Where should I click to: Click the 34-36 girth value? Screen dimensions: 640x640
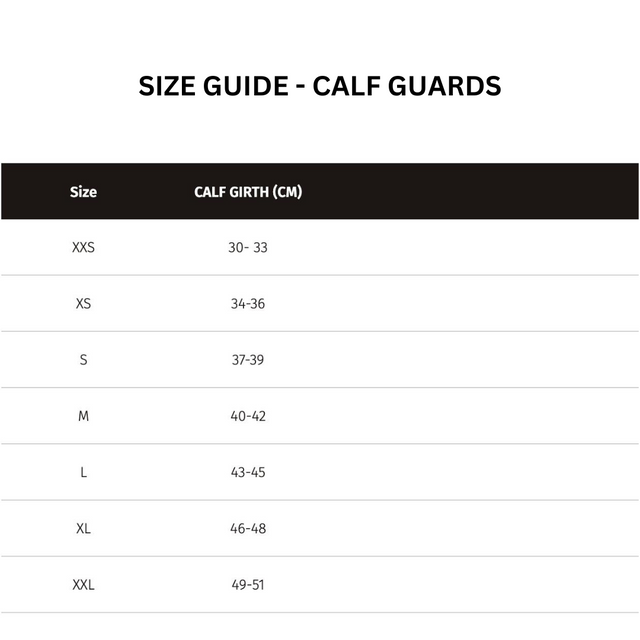tap(248, 303)
